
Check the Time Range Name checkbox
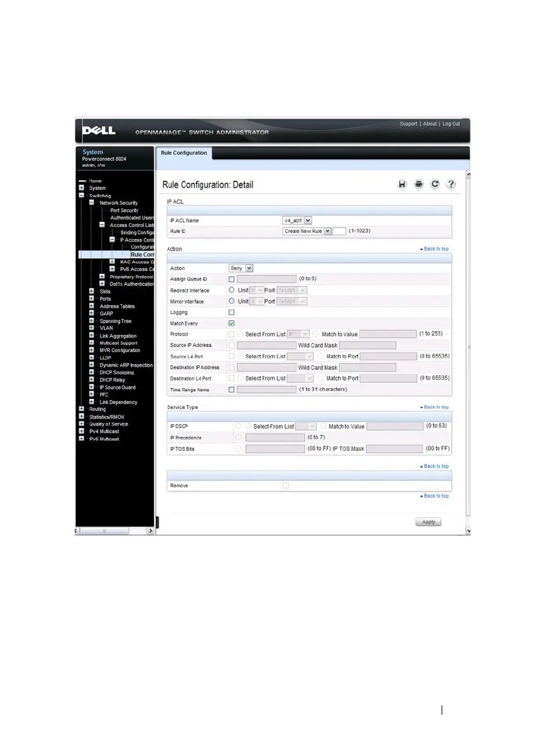(x=232, y=389)
